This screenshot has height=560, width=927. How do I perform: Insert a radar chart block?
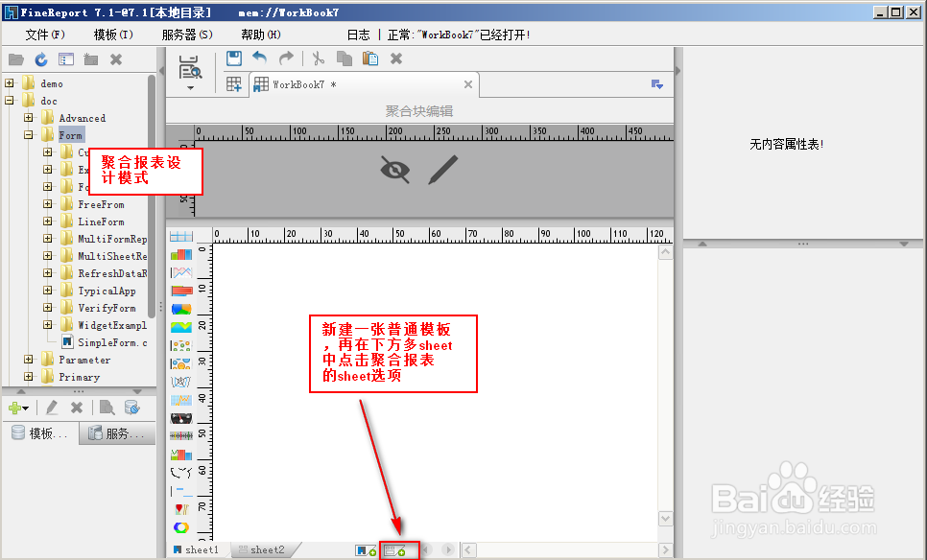181,383
